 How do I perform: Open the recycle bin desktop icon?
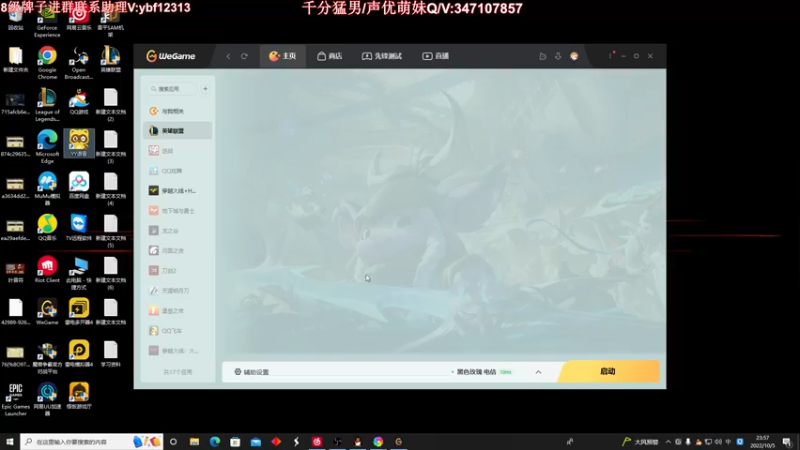coord(15,20)
